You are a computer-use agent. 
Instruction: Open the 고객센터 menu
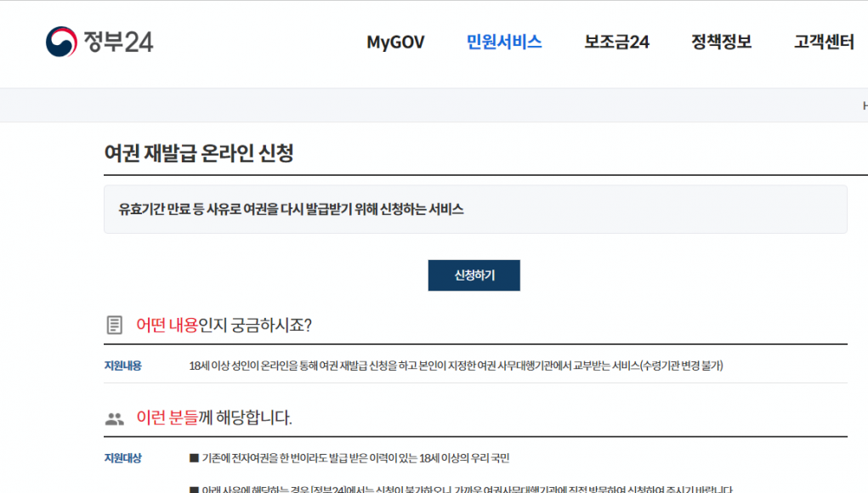click(x=824, y=42)
